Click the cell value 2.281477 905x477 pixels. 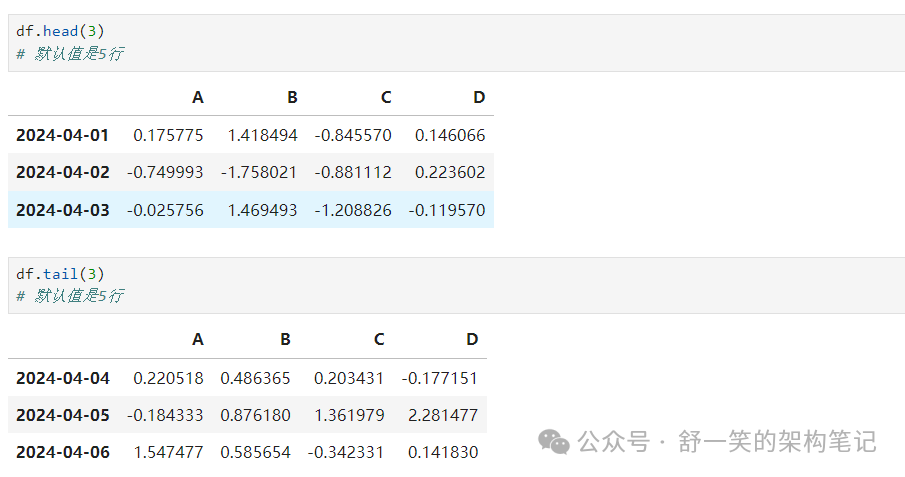pyautogui.click(x=444, y=415)
